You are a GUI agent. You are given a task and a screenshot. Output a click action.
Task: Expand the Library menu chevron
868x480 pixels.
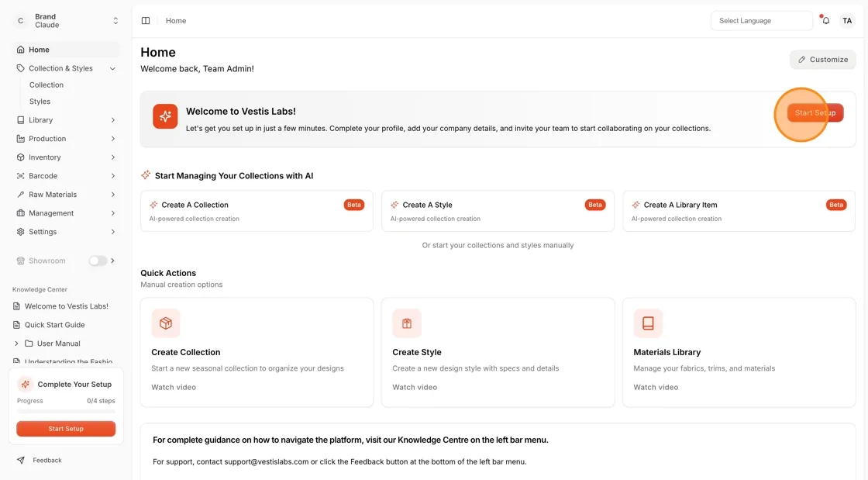tap(113, 120)
